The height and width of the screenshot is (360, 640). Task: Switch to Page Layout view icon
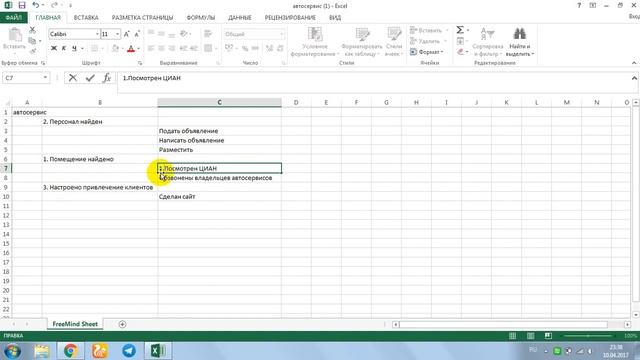pyautogui.click(x=530, y=336)
